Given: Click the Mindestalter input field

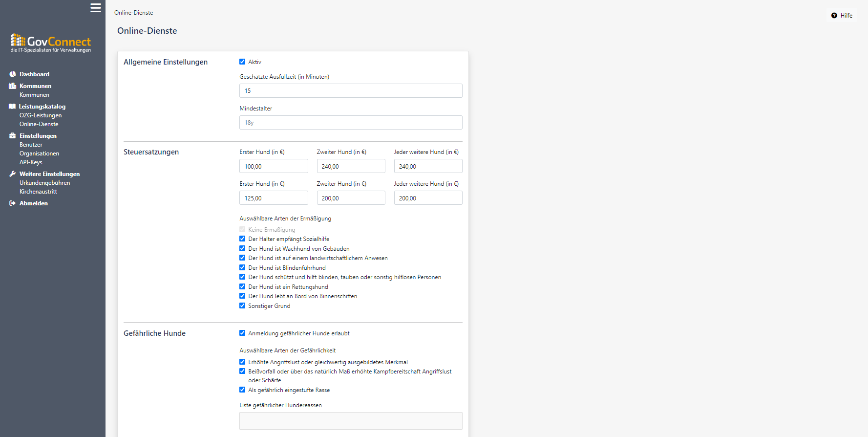Looking at the screenshot, I should tap(351, 122).
